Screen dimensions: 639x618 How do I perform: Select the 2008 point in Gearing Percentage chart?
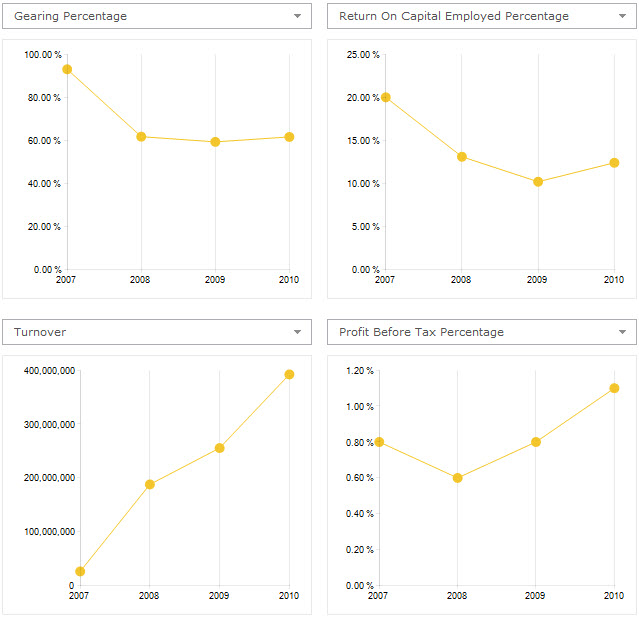tap(141, 136)
